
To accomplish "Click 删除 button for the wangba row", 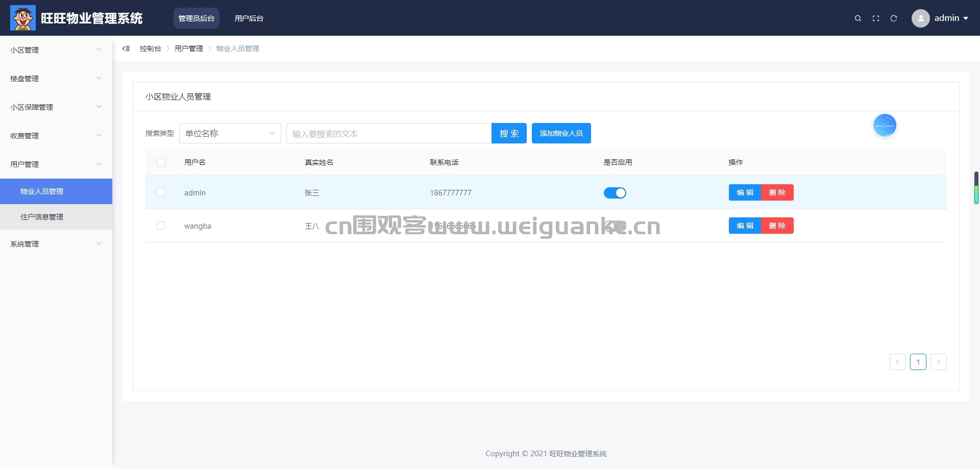I will [777, 226].
